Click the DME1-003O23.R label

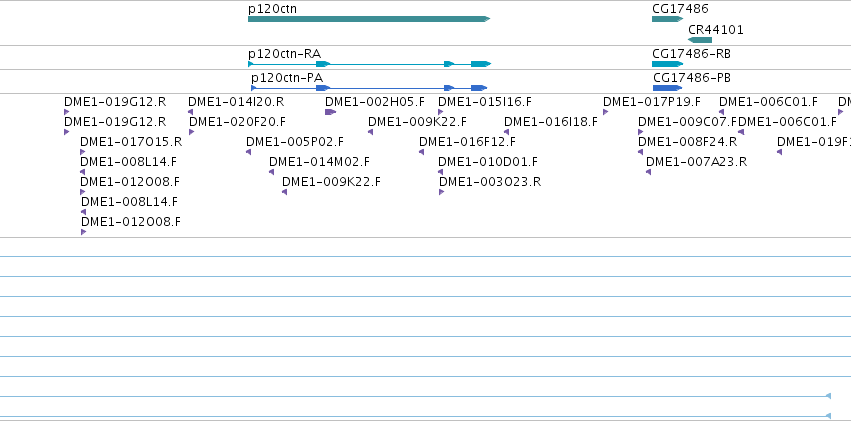pos(490,182)
